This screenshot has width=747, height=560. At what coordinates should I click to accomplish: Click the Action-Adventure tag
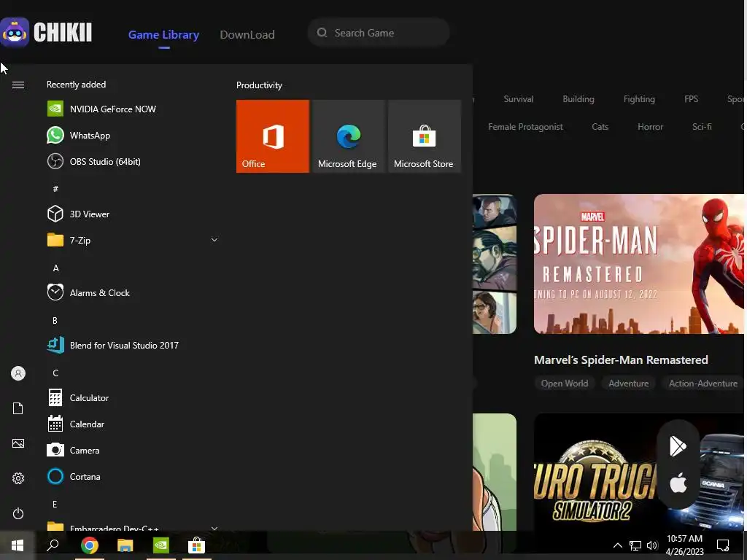[703, 384]
